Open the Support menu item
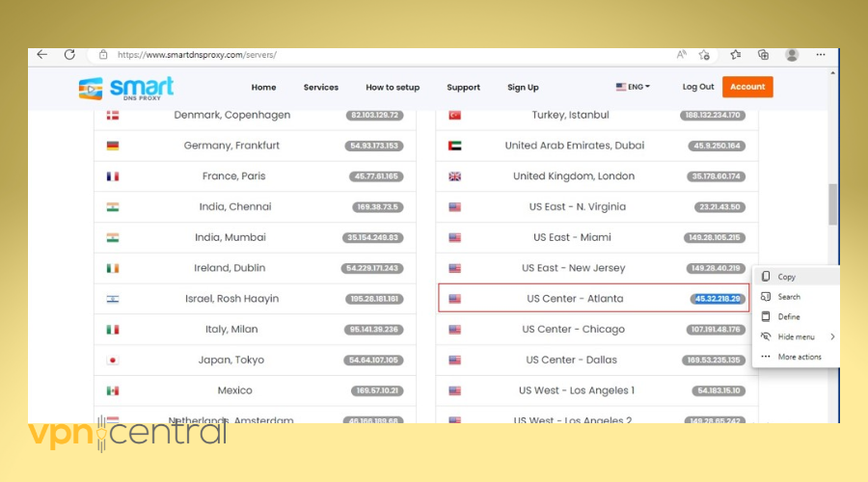 point(463,88)
